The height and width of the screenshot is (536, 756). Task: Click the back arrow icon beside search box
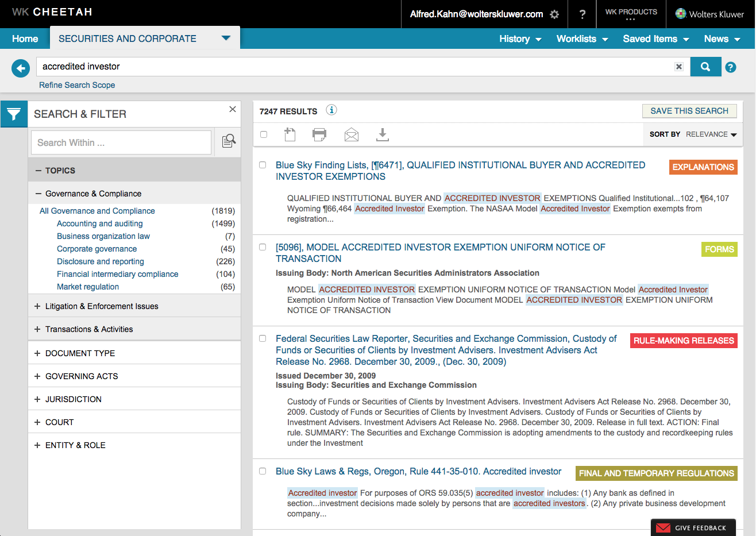coord(21,69)
